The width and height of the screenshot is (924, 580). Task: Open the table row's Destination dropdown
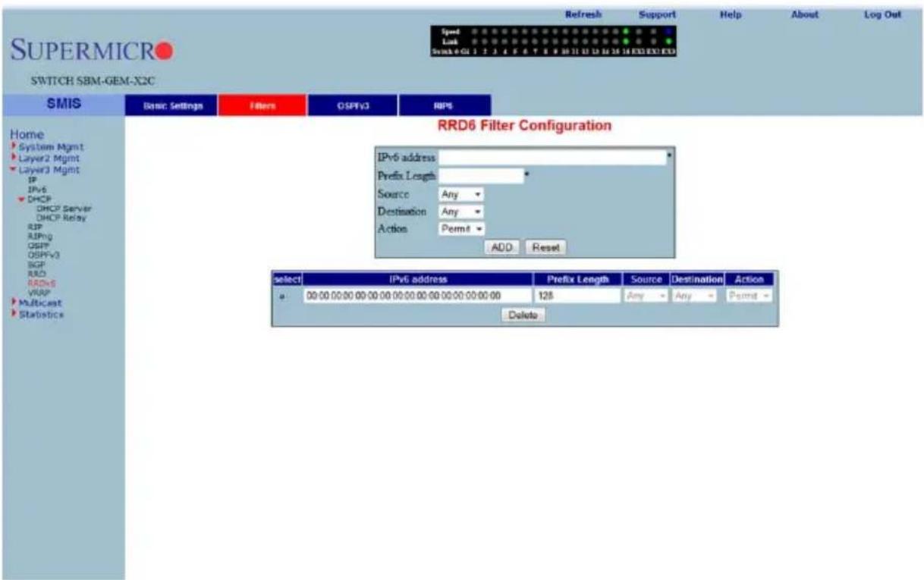(696, 296)
